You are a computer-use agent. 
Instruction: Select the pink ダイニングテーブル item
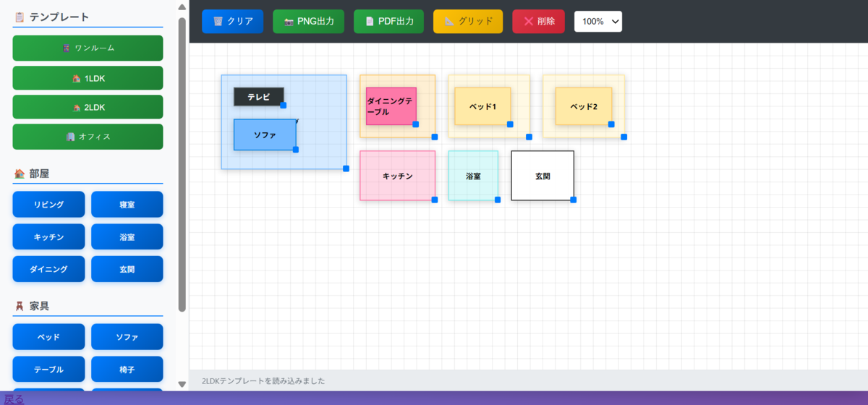click(x=391, y=106)
